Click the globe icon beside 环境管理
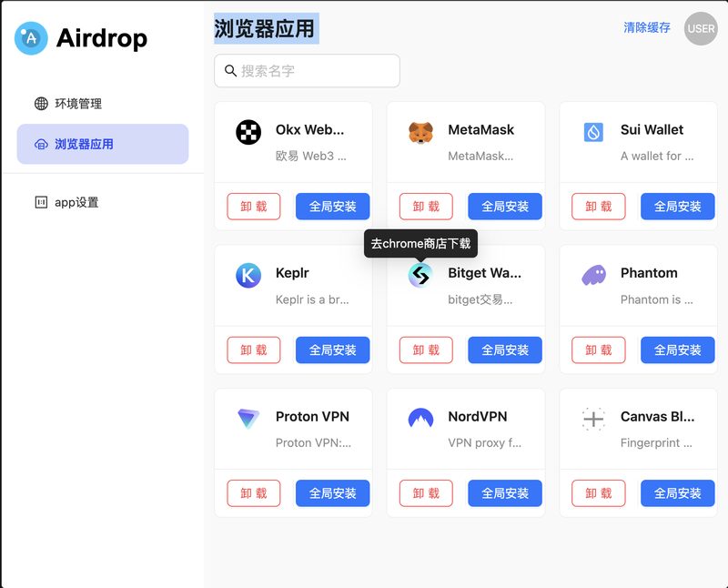 [x=41, y=104]
